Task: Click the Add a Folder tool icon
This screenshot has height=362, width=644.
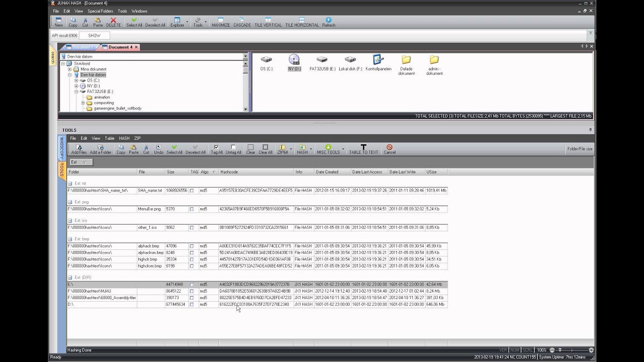Action: 101,149
